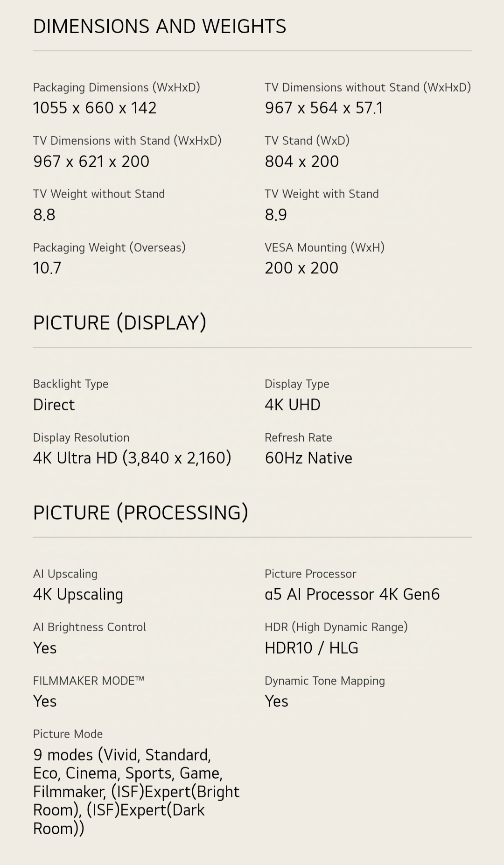
Task: Click the VESA Mounting value 200 x 200
Action: (301, 268)
